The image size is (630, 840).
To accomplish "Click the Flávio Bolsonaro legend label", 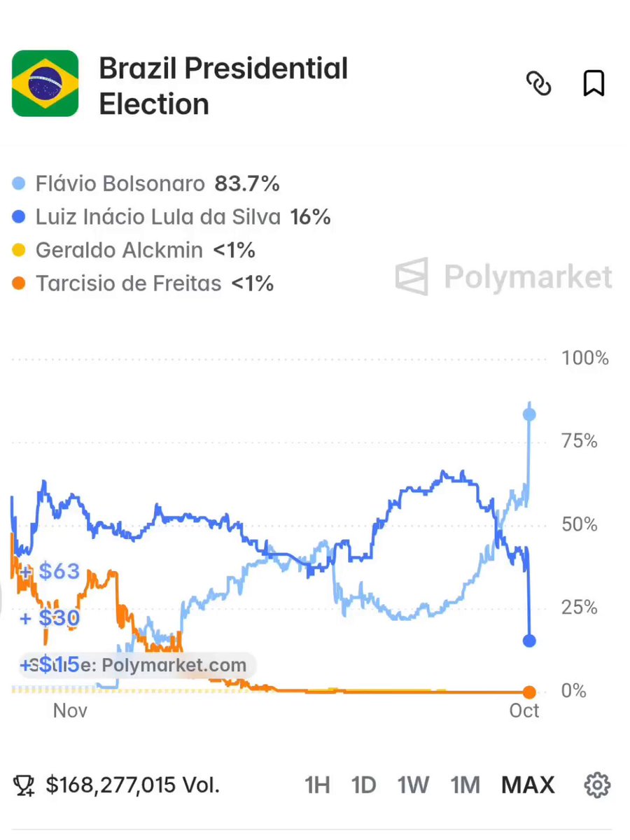I will (x=120, y=184).
